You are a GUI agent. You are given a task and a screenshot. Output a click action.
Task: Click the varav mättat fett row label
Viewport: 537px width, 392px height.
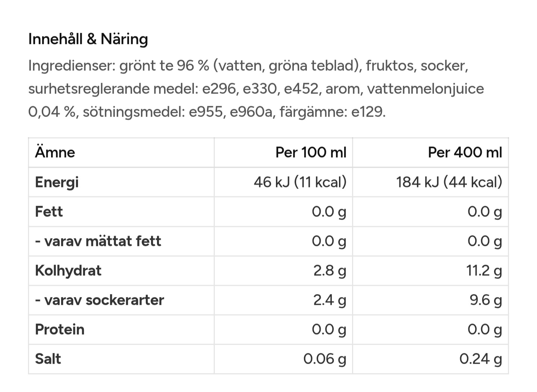point(98,241)
